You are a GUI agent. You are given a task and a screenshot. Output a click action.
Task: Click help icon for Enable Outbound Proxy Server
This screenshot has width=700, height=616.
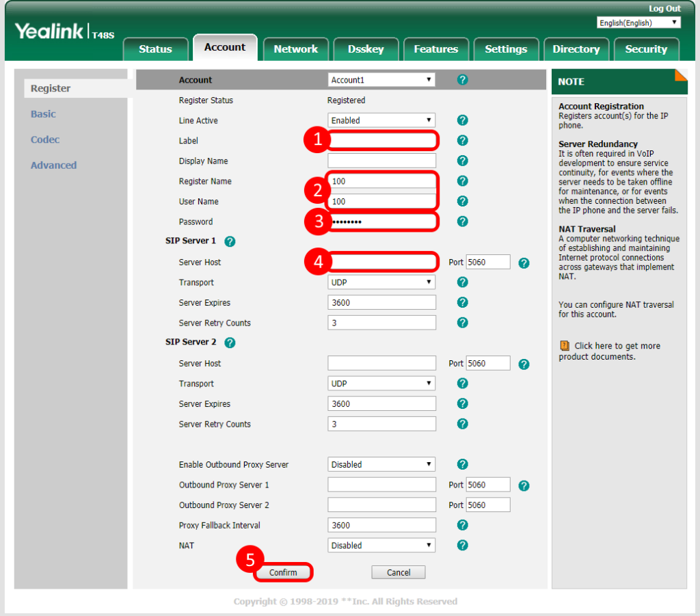[462, 464]
